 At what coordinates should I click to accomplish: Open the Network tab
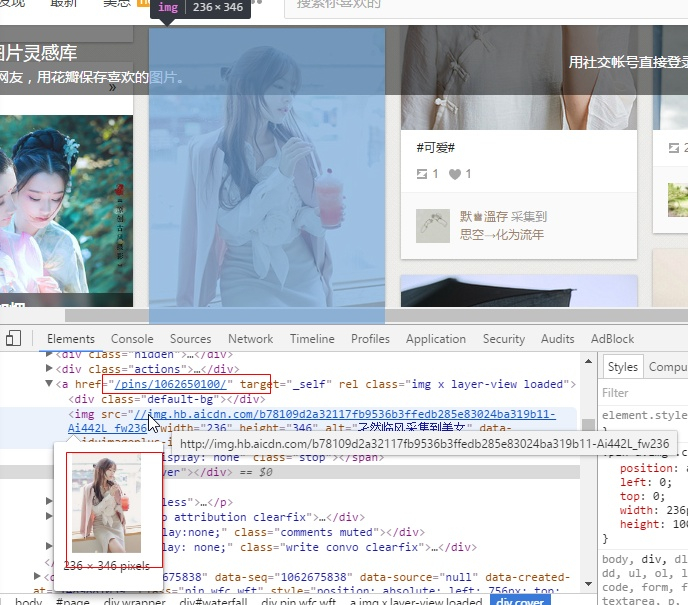pos(250,339)
